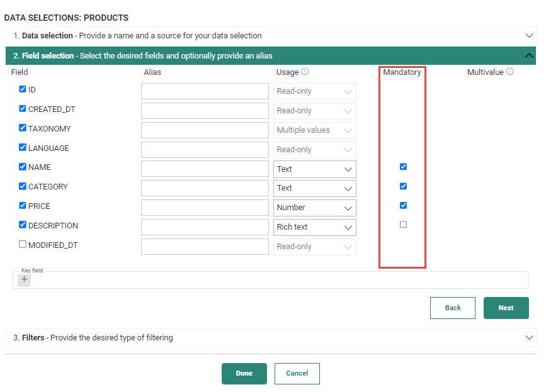Collapse the Field selection section

coord(528,55)
